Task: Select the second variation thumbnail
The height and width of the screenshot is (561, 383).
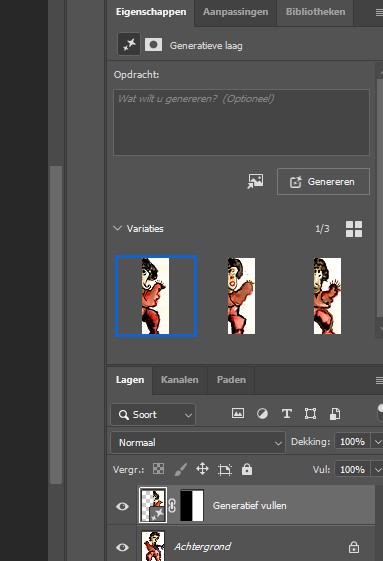Action: pos(242,296)
